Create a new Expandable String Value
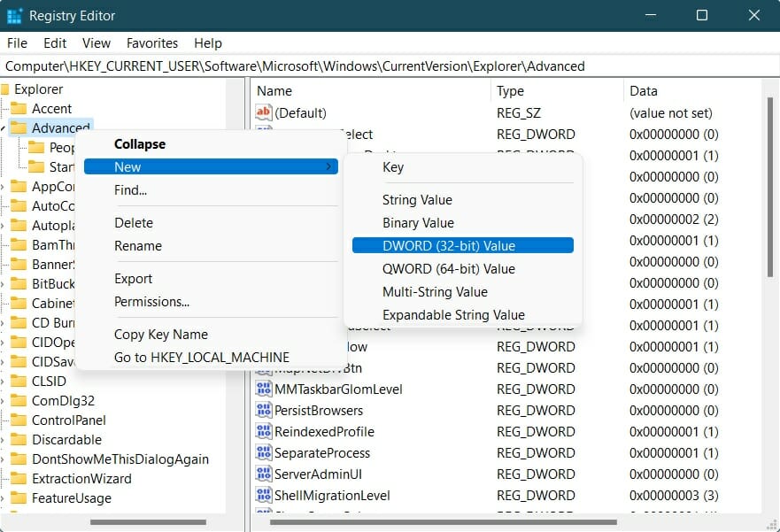This screenshot has width=780, height=532. point(463,314)
